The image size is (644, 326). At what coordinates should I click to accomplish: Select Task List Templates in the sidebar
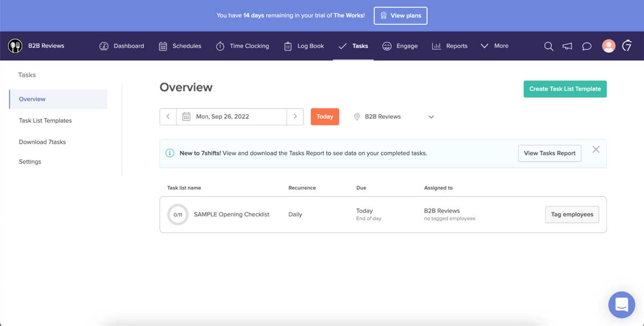tap(45, 120)
